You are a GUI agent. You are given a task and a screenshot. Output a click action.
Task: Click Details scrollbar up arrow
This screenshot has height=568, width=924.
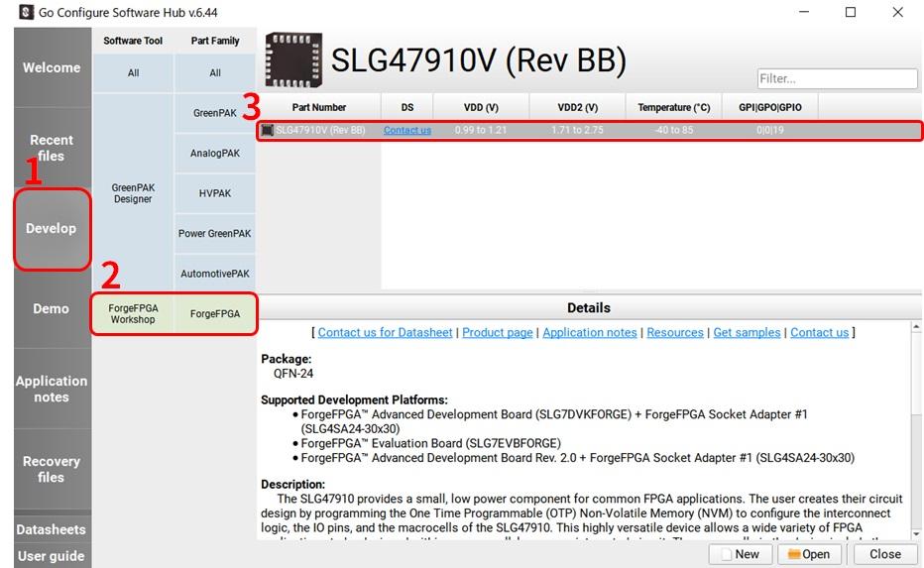click(x=916, y=326)
